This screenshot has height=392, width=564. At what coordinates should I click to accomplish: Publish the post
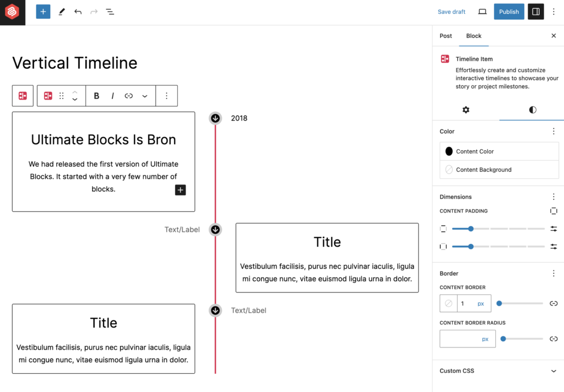coord(508,12)
